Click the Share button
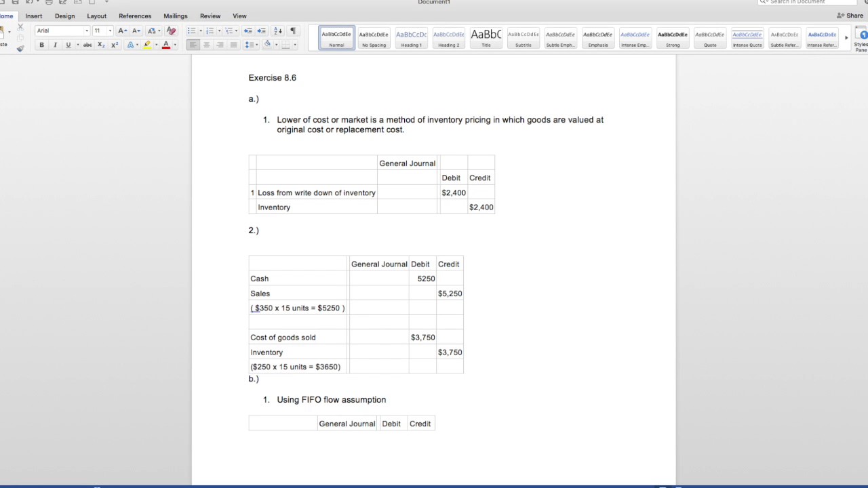 click(x=850, y=16)
